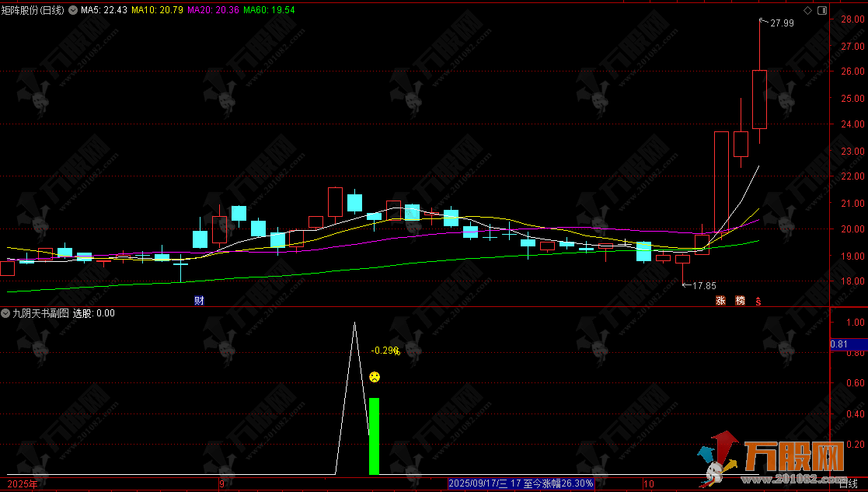Click the 28.00 price axis label

(x=852, y=19)
